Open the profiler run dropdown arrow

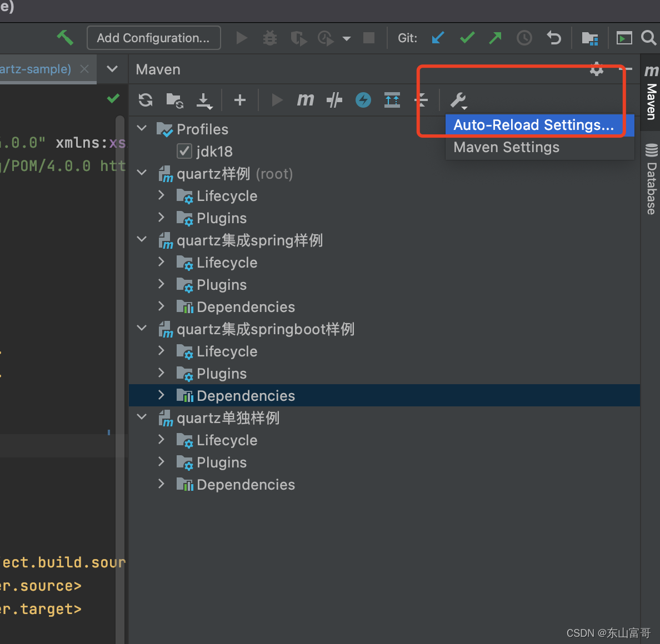click(x=347, y=38)
